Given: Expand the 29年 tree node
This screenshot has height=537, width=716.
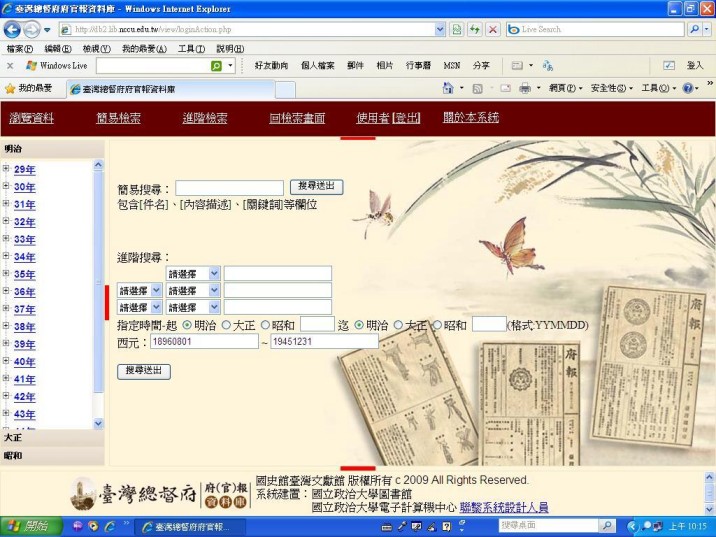Looking at the screenshot, I should pos(6,168).
